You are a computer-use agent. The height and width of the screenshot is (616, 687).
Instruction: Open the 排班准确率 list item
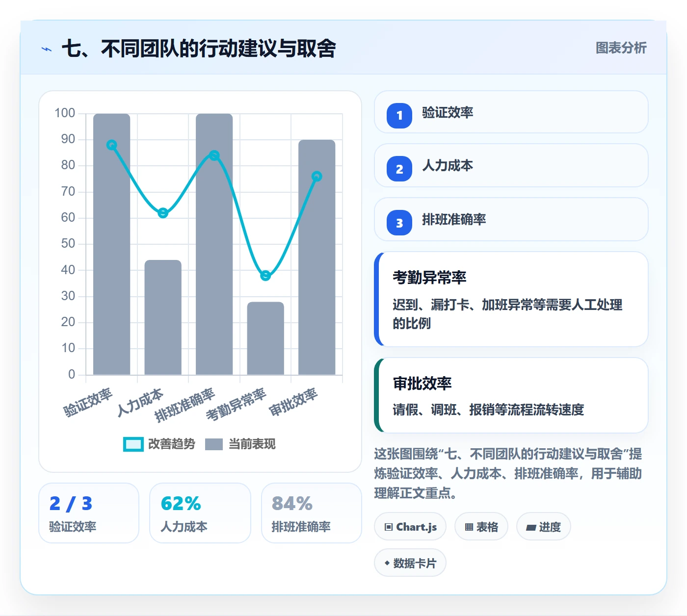click(x=511, y=219)
